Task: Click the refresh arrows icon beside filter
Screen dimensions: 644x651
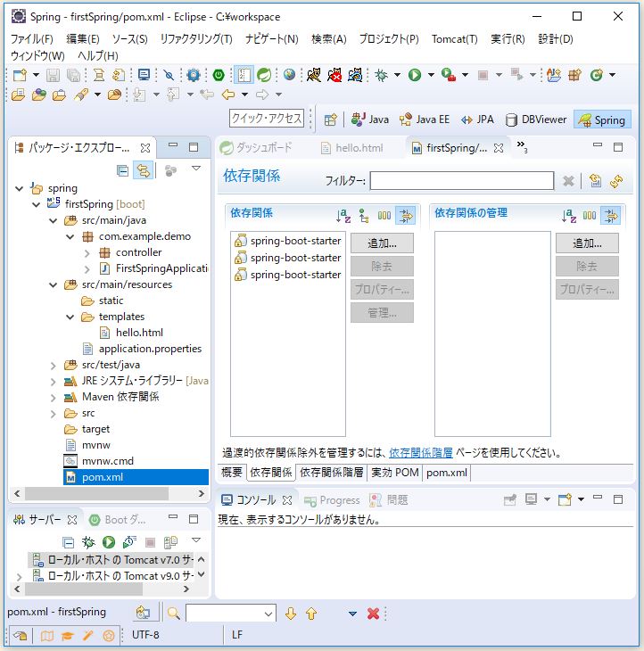Action: tap(616, 181)
